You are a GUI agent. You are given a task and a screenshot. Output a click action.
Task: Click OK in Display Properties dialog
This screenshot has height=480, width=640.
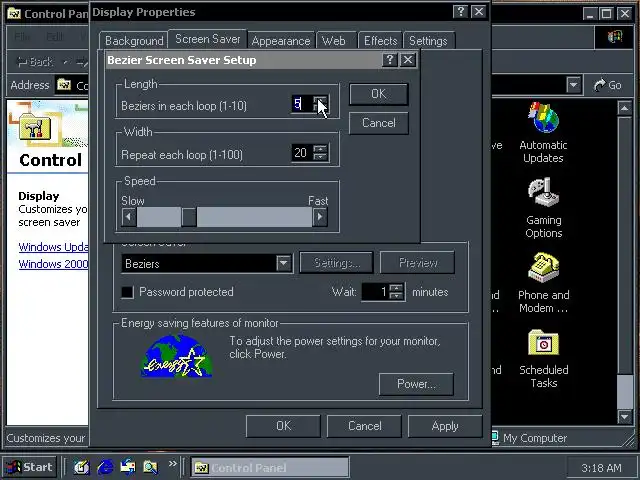(283, 426)
